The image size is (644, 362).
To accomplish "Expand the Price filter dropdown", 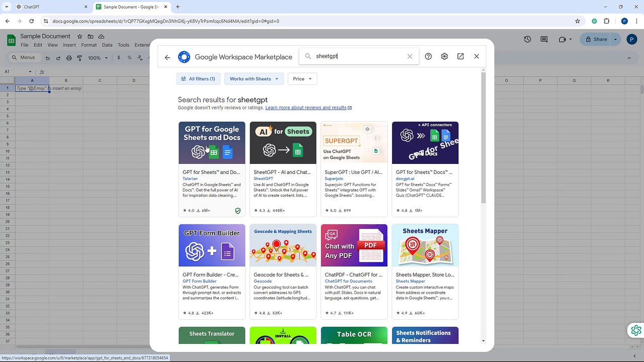I will pos(302,79).
